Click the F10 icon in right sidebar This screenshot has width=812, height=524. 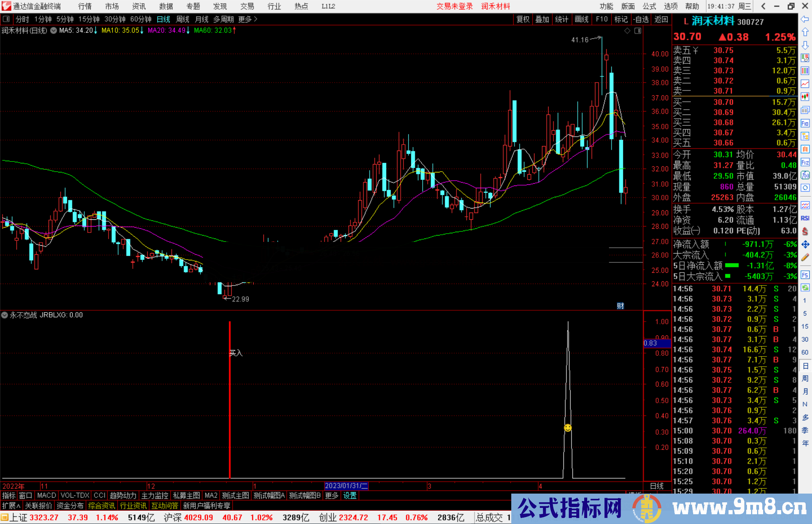click(x=805, y=123)
